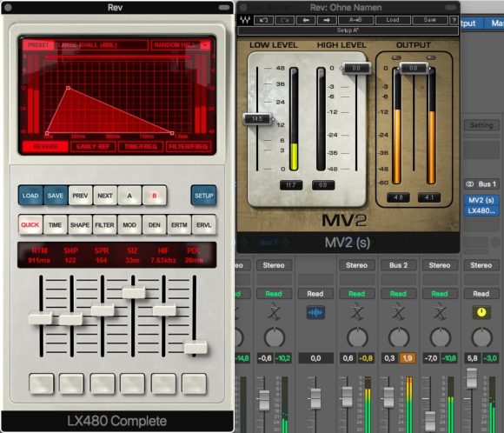
Task: Switch to the FILTER page in LX480
Action: click(x=104, y=224)
